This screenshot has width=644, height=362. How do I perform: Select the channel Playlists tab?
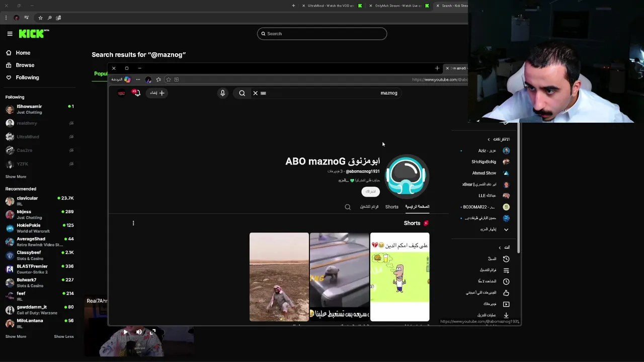coord(369,207)
